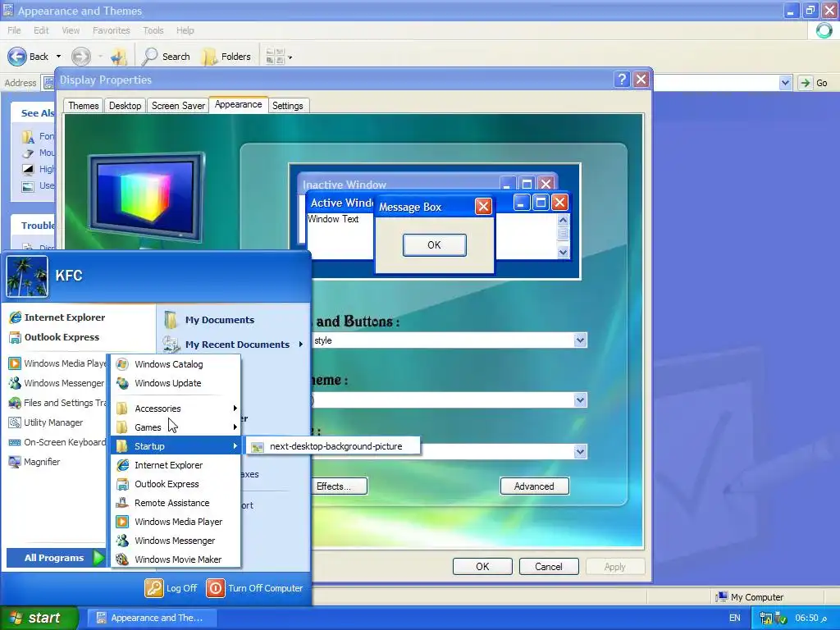Click the EN language indicator in taskbar
Image resolution: width=840 pixels, height=630 pixels.
[x=734, y=618]
